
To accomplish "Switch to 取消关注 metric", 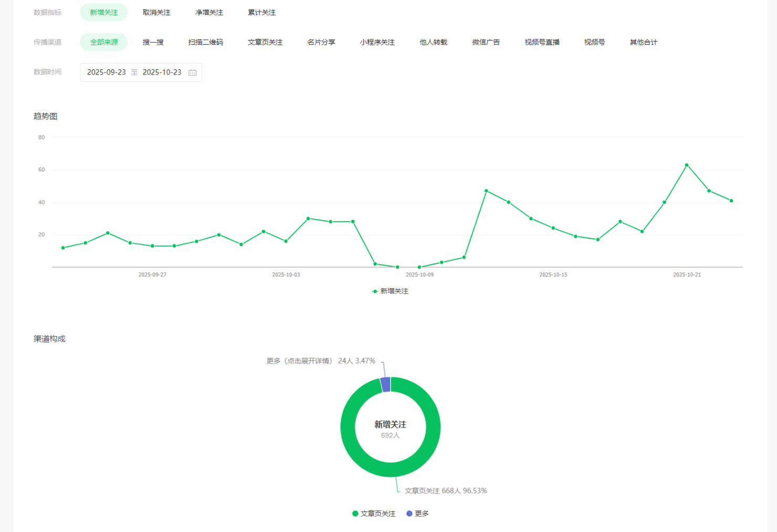I will (x=156, y=13).
